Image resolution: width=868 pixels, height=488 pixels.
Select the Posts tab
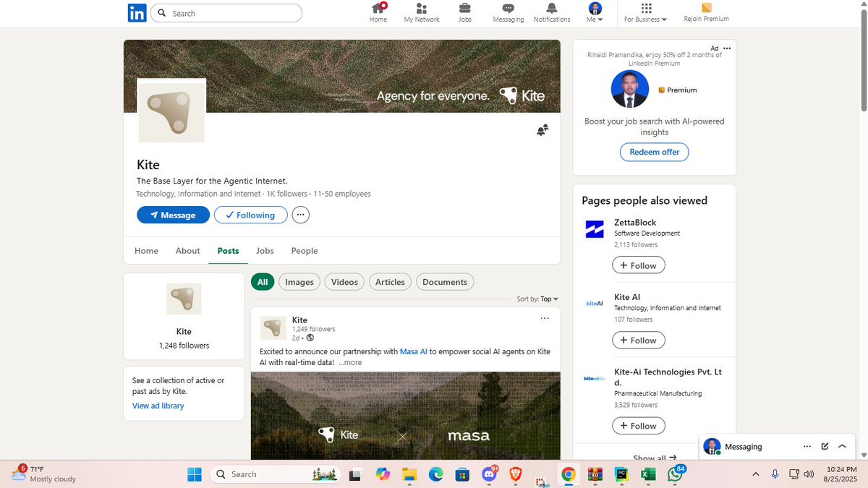click(x=228, y=251)
